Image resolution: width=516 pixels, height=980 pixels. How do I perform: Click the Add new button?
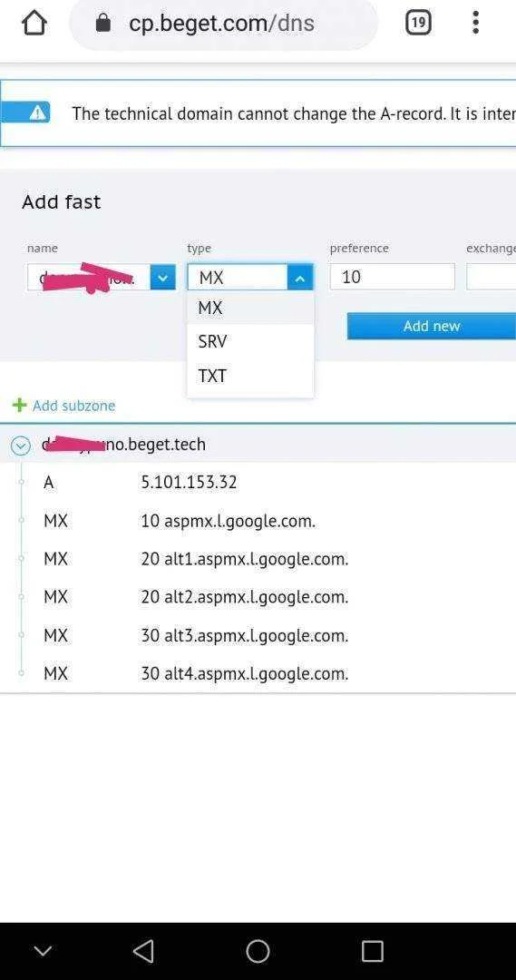432,327
